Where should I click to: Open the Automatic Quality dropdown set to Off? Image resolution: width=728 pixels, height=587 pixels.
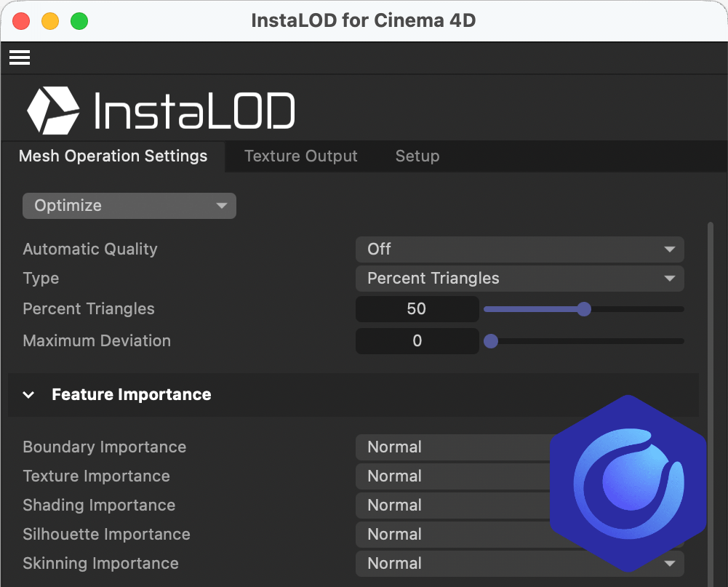click(x=519, y=249)
